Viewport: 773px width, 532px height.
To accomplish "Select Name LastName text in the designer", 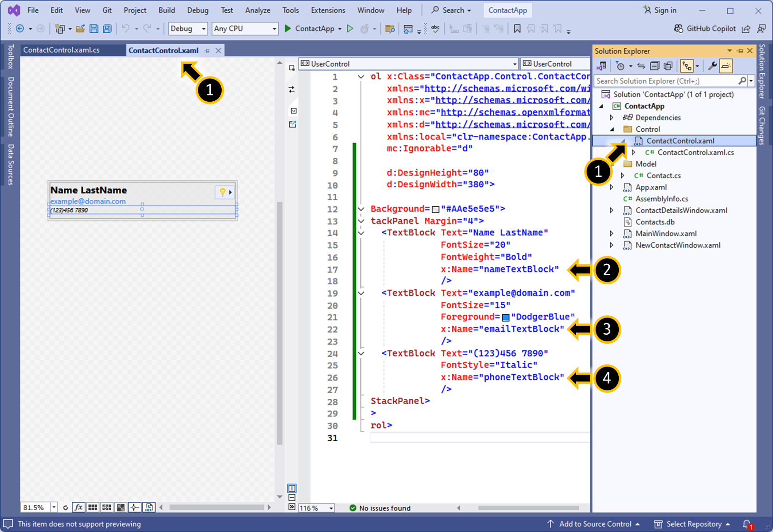I will point(88,190).
